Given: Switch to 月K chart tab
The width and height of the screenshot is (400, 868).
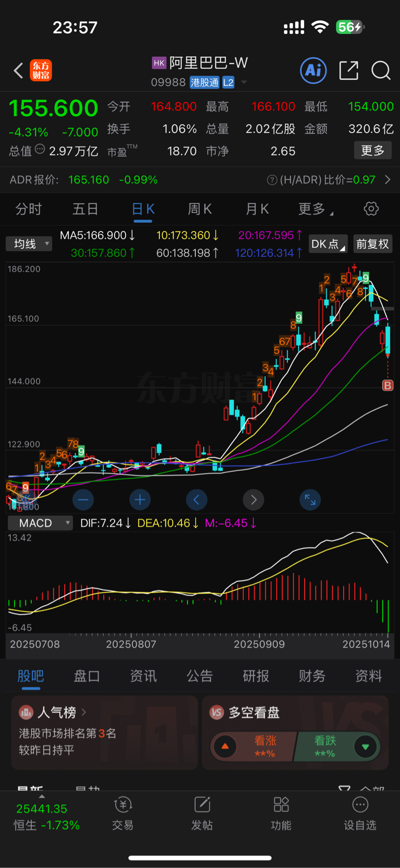Looking at the screenshot, I should coord(257,209).
